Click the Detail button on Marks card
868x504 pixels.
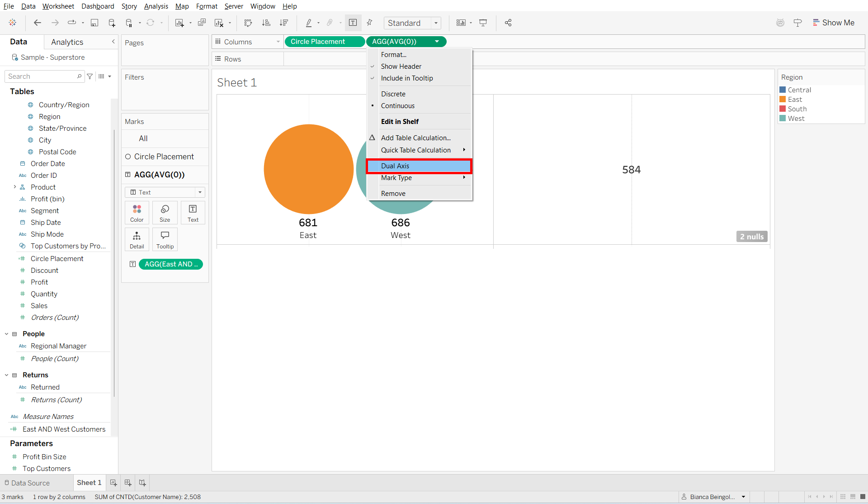pyautogui.click(x=137, y=240)
